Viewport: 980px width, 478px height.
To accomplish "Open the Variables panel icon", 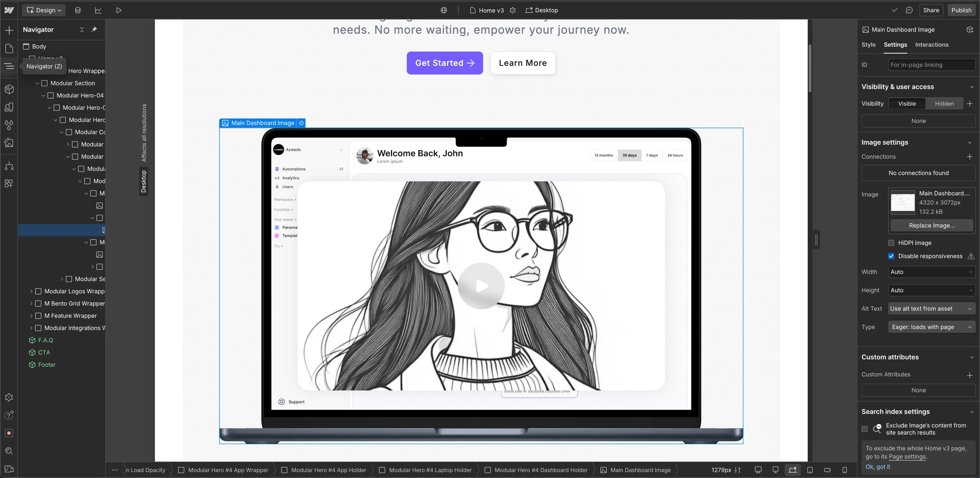I will click(x=9, y=107).
